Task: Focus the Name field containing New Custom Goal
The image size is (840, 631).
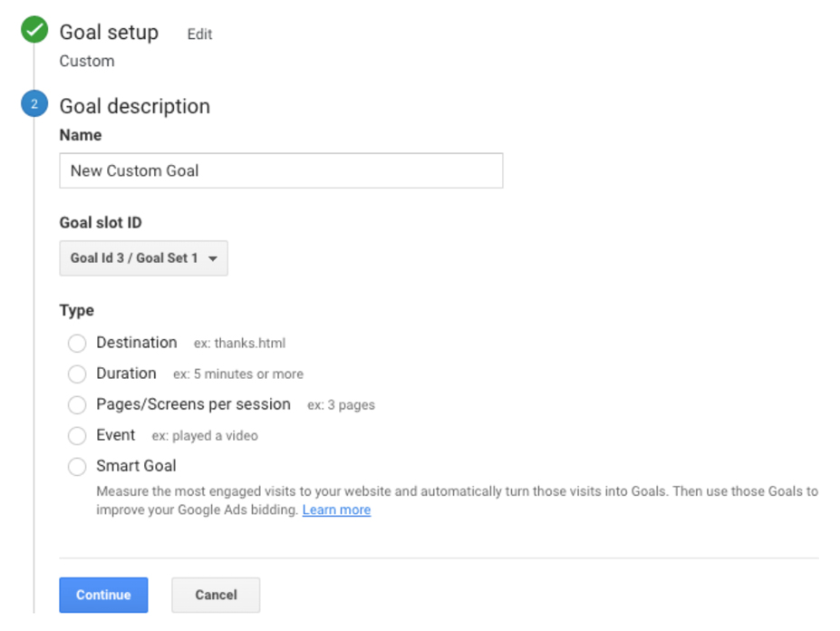Action: tap(281, 170)
